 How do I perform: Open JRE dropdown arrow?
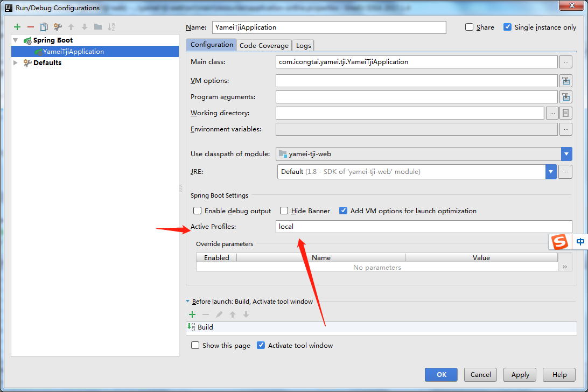click(x=551, y=172)
